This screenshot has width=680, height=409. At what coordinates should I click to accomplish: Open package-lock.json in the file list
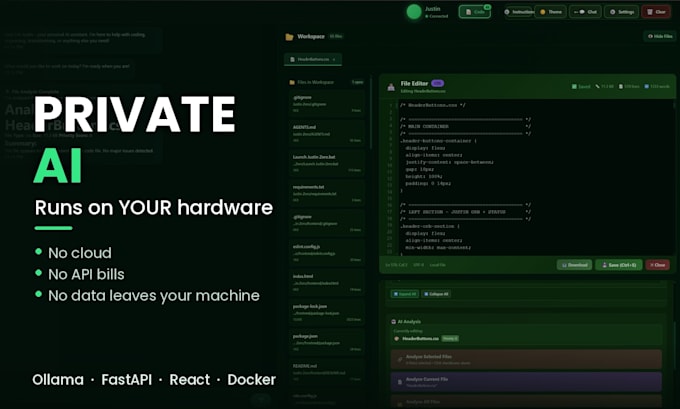[326, 313]
